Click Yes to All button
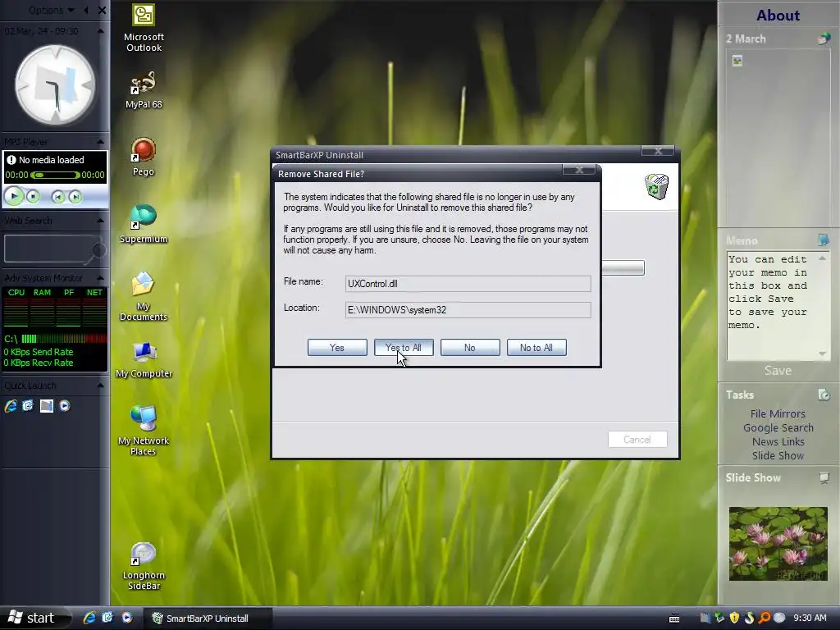This screenshot has width=840, height=630. pos(404,348)
